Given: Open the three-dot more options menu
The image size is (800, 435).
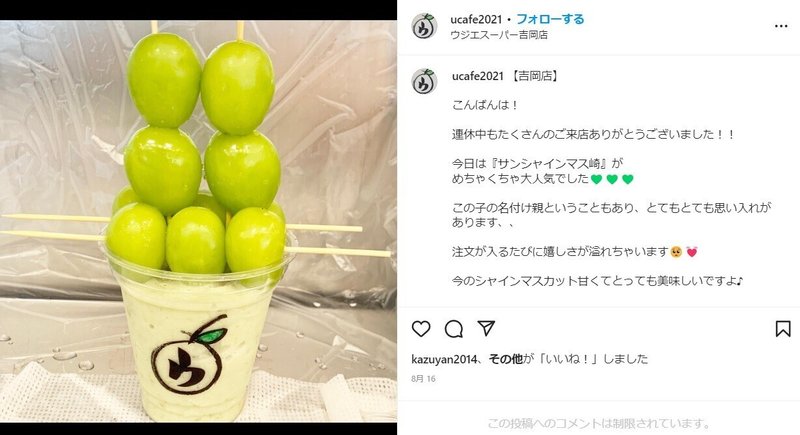Looking at the screenshot, I should tap(781, 26).
